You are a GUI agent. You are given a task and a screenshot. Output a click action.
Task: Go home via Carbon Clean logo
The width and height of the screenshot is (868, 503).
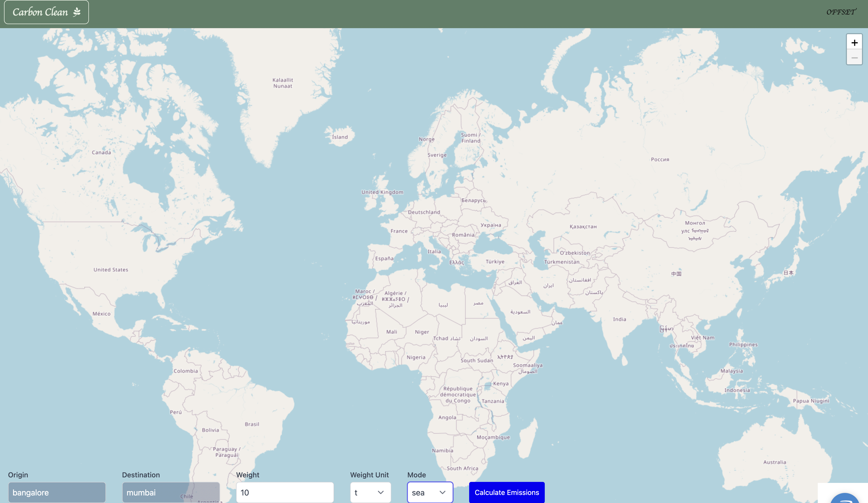click(x=41, y=12)
